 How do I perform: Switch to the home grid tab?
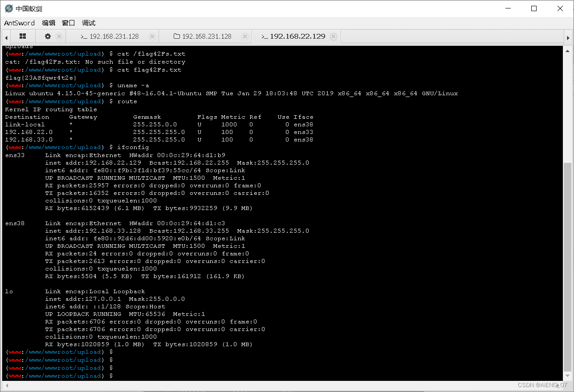pyautogui.click(x=23, y=36)
